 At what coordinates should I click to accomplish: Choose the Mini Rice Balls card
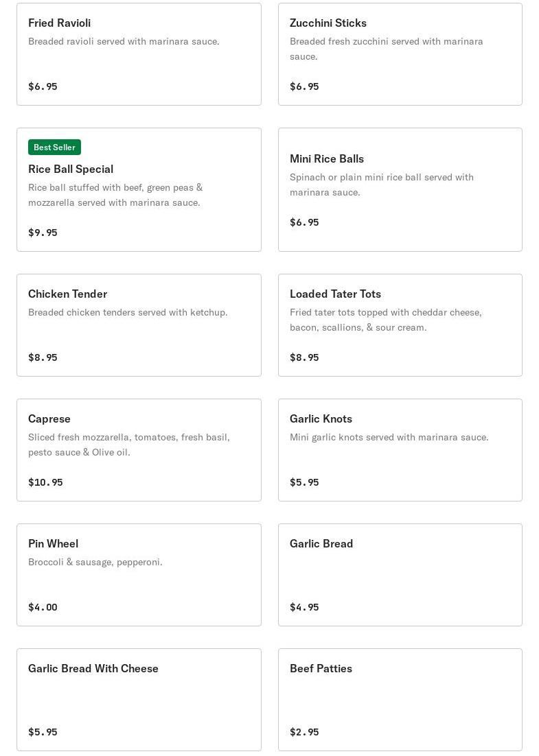400,189
